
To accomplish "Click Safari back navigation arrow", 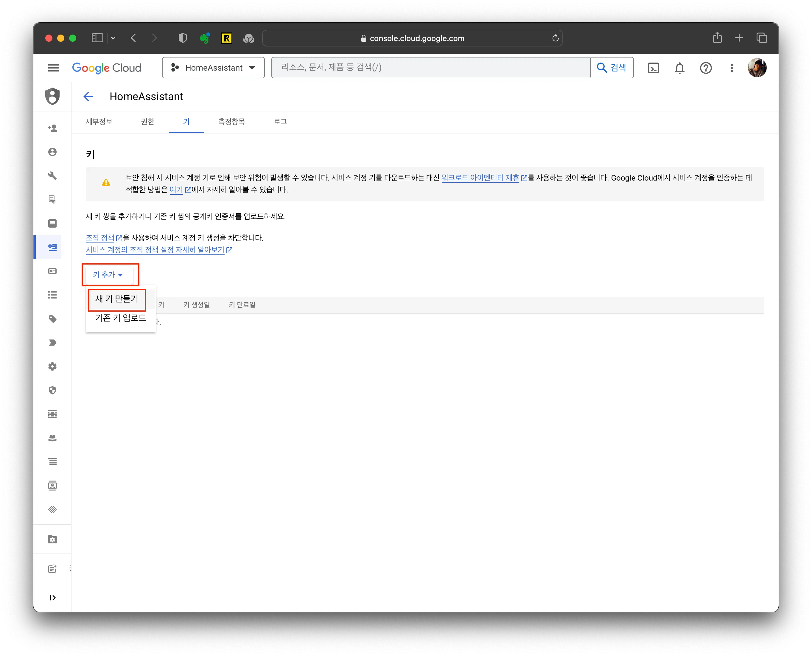I will pos(133,38).
